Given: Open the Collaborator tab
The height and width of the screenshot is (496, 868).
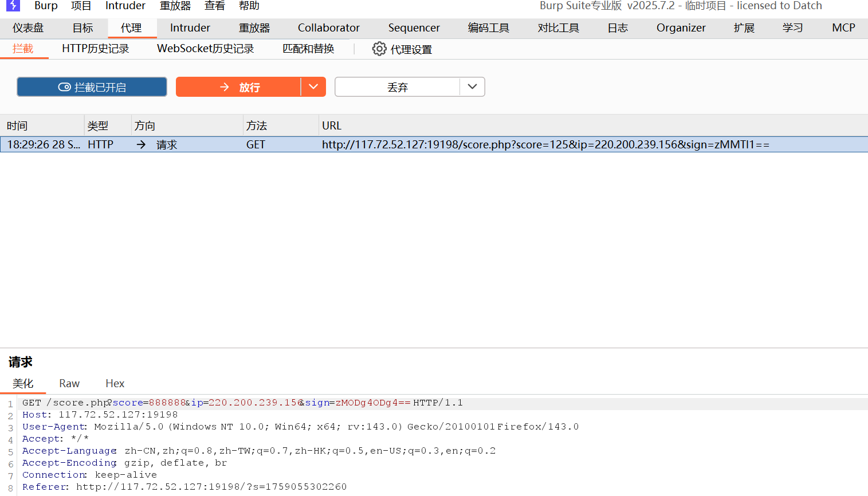Looking at the screenshot, I should tap(329, 27).
